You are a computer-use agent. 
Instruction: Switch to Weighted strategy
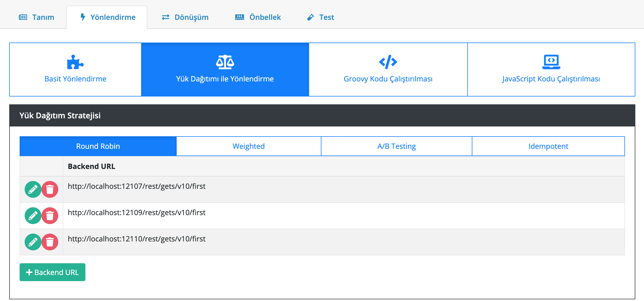[249, 146]
